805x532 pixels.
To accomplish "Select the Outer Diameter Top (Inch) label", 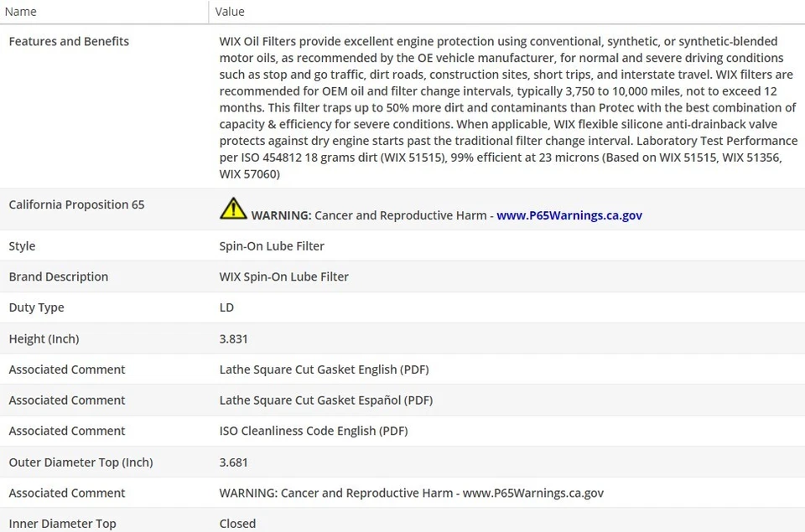I will (x=80, y=462).
